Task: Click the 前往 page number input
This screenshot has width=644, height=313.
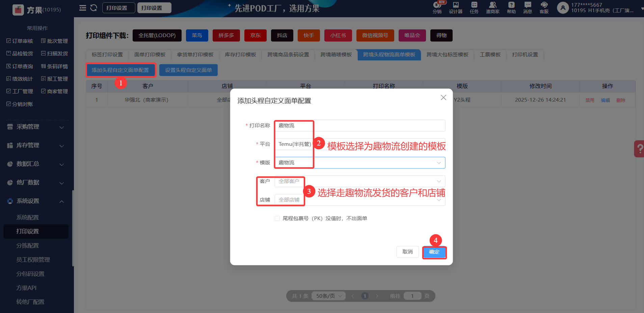Action: [412, 296]
